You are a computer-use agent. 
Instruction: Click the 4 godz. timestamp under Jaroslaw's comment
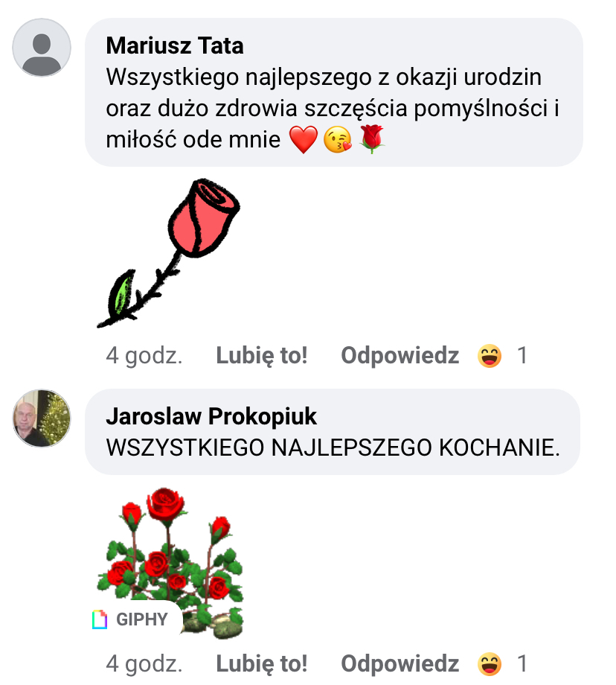pos(144,663)
